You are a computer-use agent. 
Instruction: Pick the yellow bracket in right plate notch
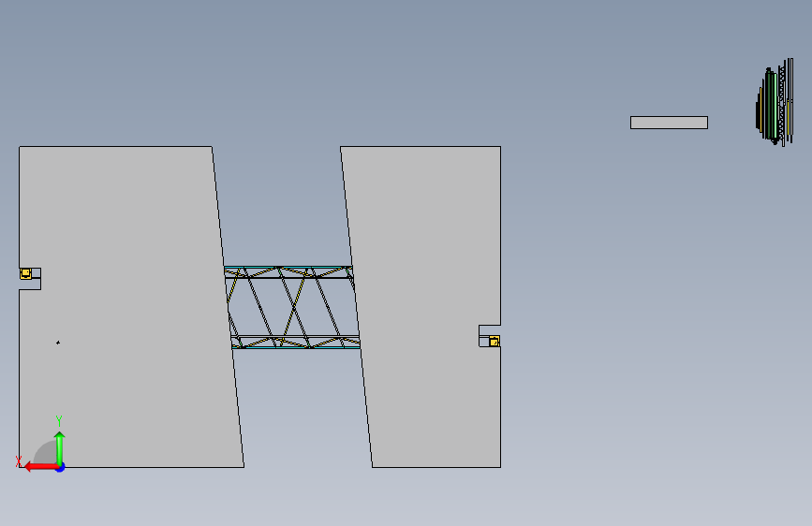pos(494,342)
